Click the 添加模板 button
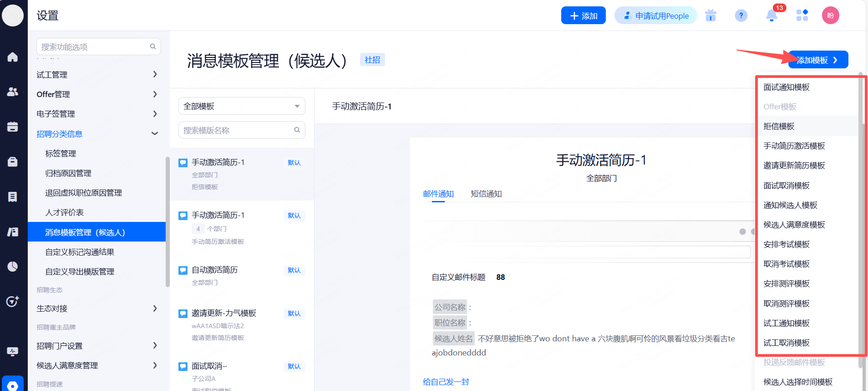Screen dimensions: 868x391 pos(817,60)
